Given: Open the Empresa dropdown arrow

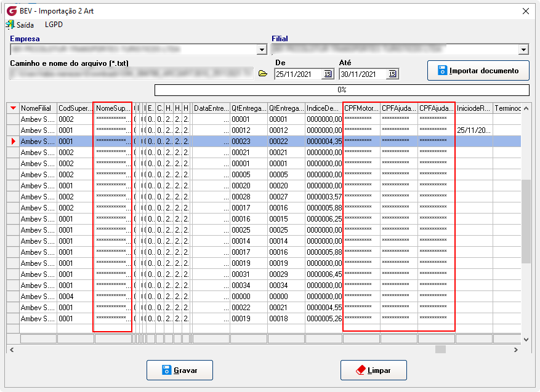Looking at the screenshot, I should [262, 50].
